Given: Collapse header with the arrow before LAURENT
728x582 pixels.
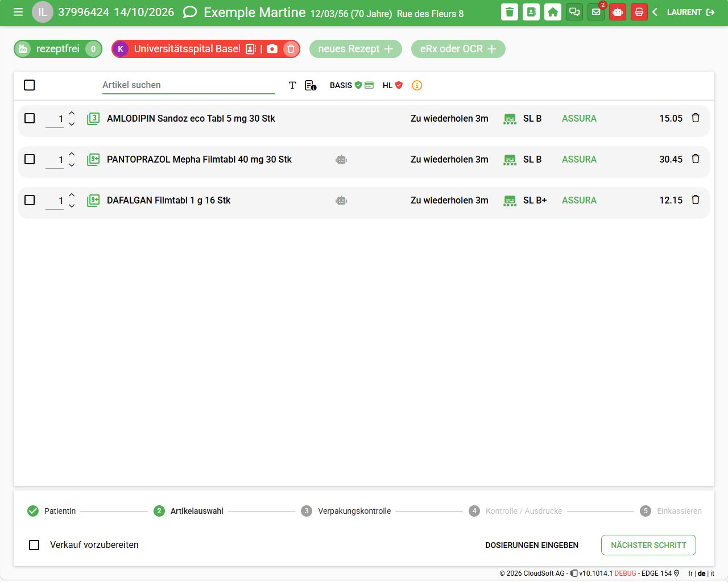Looking at the screenshot, I should point(655,12).
